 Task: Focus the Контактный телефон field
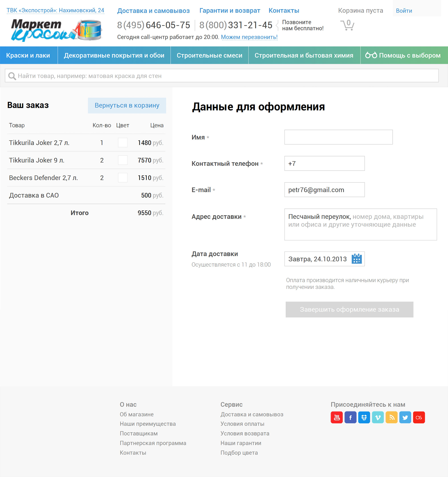coord(324,163)
